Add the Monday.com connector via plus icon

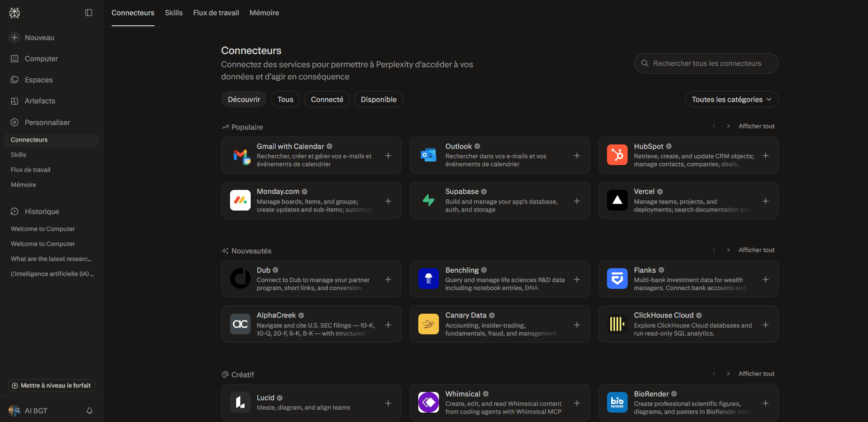[x=388, y=201]
